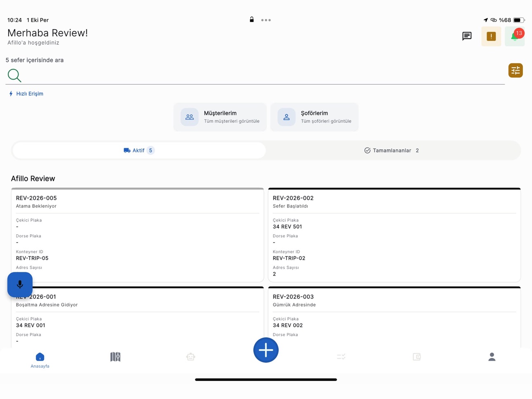The height and width of the screenshot is (399, 532).
Task: Open the checklist tasks tab
Action: (x=341, y=357)
